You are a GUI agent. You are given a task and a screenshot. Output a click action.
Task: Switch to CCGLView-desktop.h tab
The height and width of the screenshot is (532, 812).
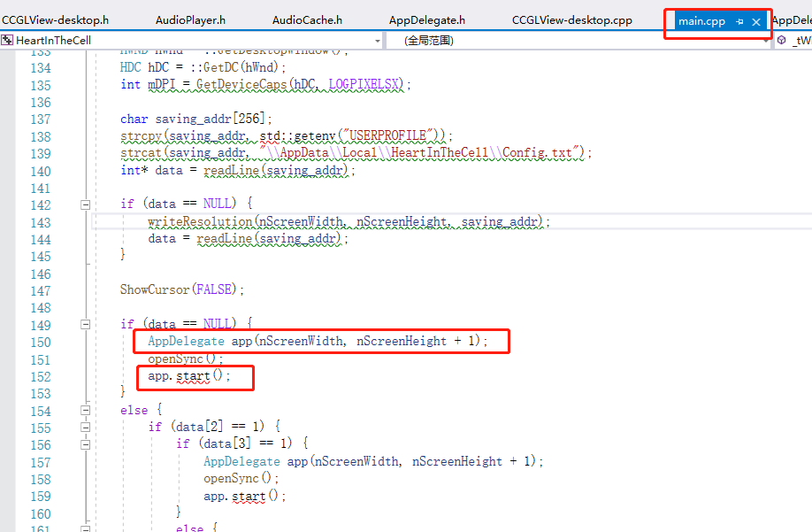(56, 20)
